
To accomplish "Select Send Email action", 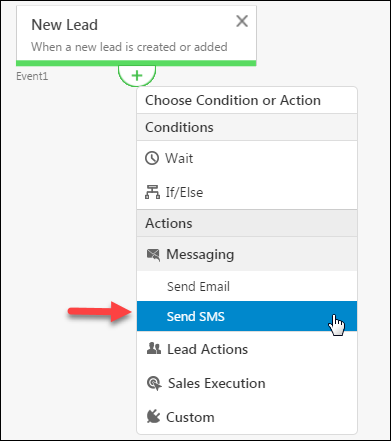I will tap(247, 286).
